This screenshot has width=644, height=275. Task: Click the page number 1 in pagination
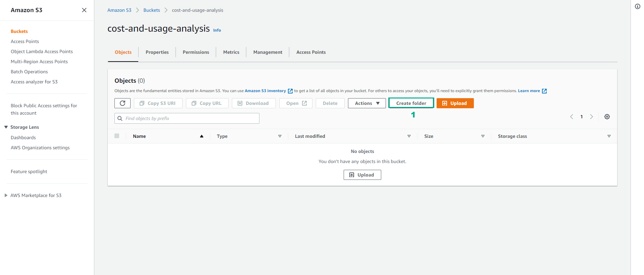click(582, 117)
